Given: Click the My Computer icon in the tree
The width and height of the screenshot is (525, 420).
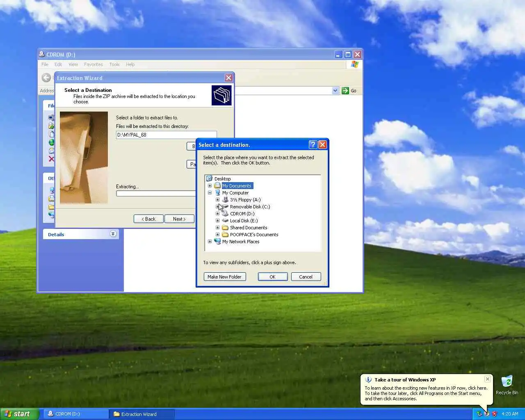Looking at the screenshot, I should (x=217, y=192).
